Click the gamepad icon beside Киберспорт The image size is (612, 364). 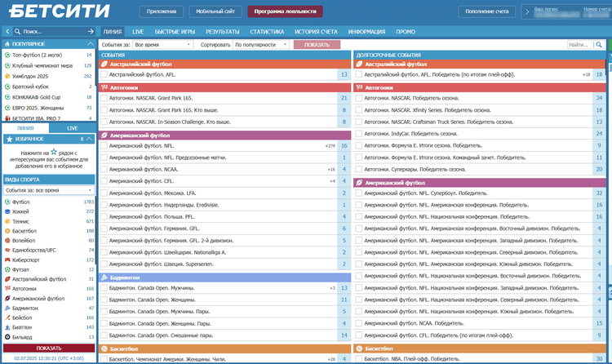pos(7,259)
